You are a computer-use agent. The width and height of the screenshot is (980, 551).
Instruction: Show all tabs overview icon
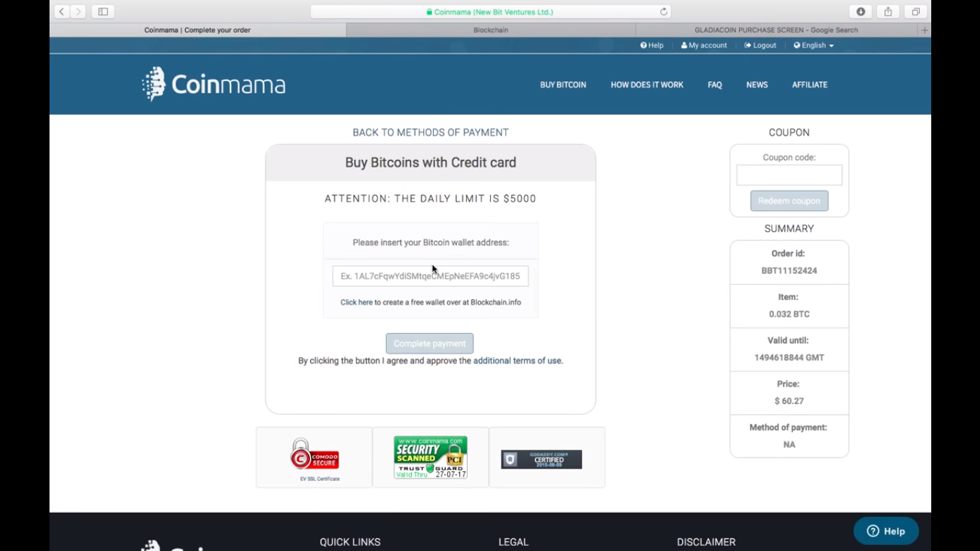[x=915, y=11]
